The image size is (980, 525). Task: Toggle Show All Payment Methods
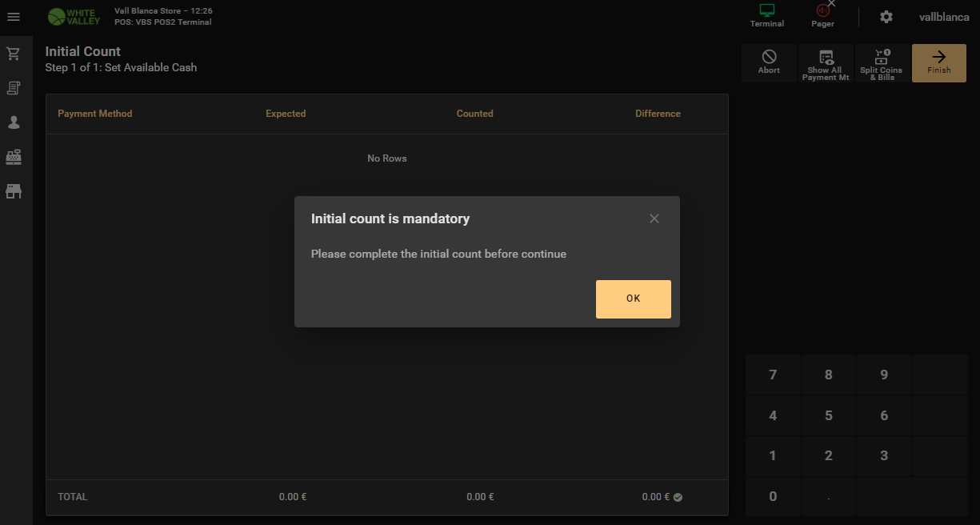click(826, 62)
